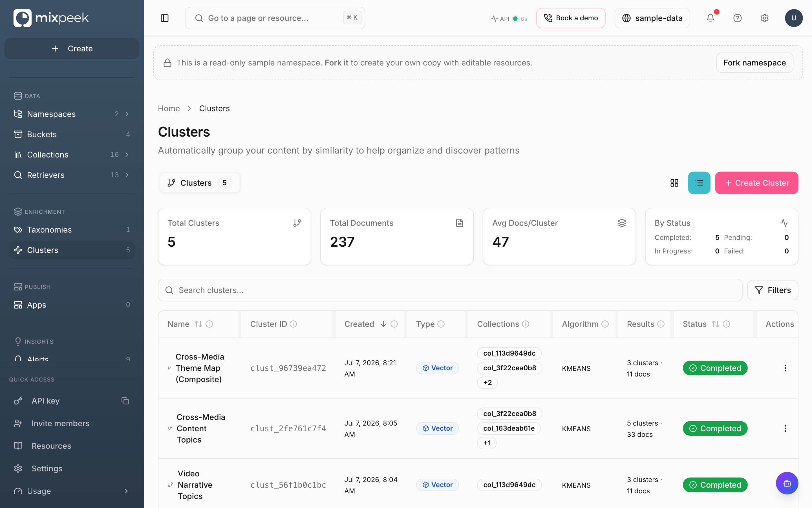The height and width of the screenshot is (508, 812).
Task: Toggle Created column sort direction arrow
Action: [x=383, y=324]
